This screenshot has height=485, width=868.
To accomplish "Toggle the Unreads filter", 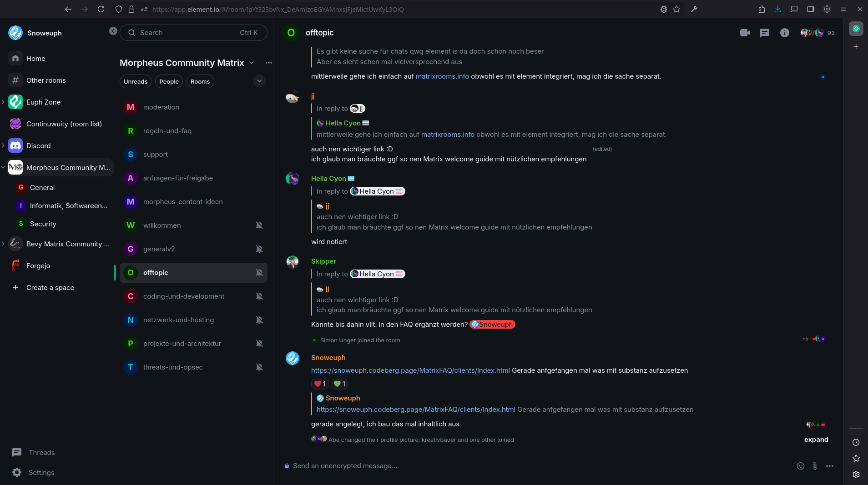I will 136,82.
